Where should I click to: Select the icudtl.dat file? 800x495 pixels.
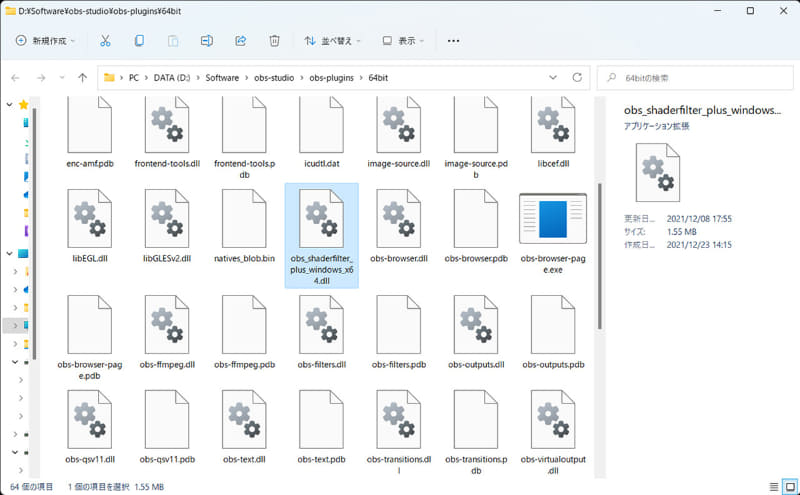[x=321, y=132]
